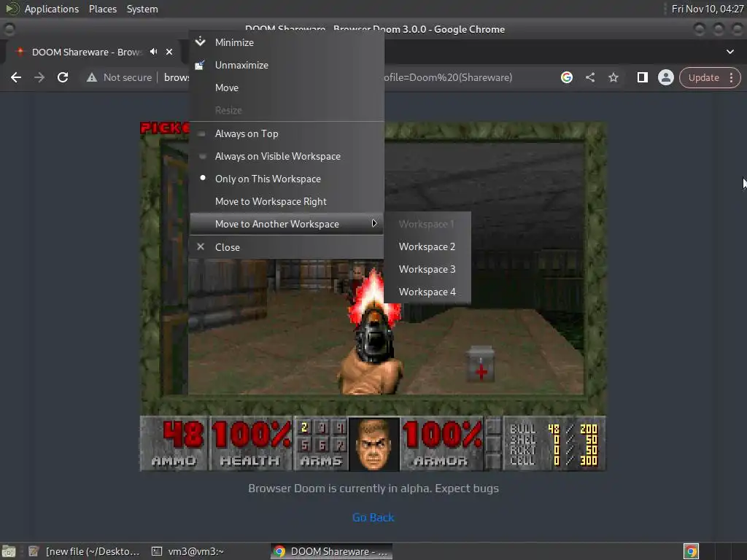
Task: Click the Close X icon in menu
Action: [201, 246]
